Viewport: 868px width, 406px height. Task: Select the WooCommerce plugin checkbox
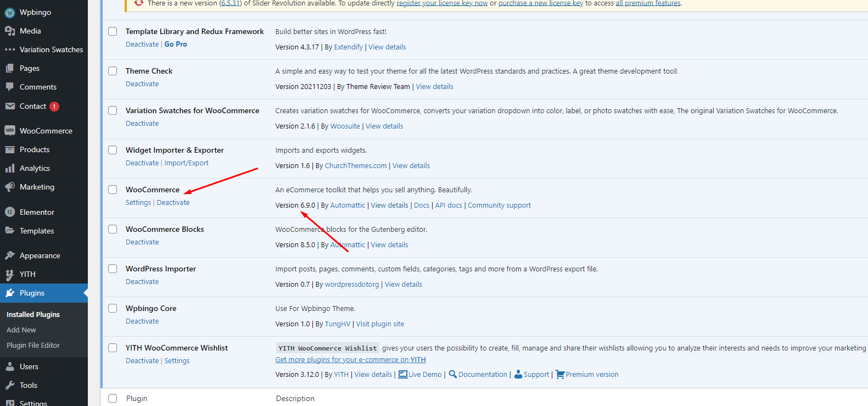coord(113,190)
